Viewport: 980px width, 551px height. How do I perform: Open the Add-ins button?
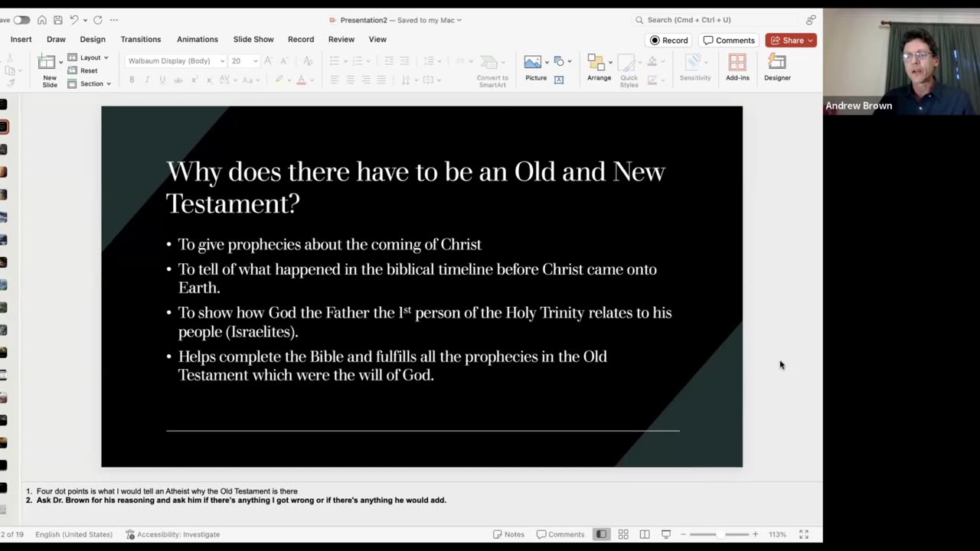tap(737, 68)
